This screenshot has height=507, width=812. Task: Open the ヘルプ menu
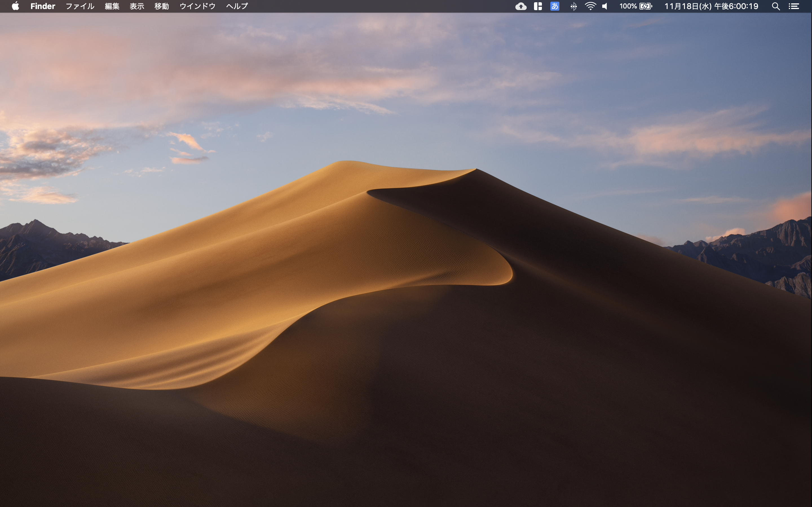click(x=237, y=6)
